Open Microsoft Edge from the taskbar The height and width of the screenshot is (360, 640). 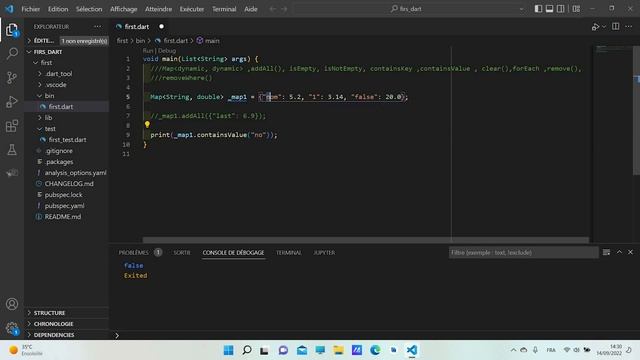tap(375, 350)
